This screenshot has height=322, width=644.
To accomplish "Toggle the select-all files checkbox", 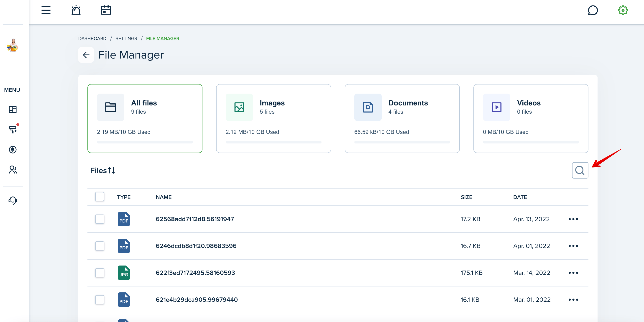I will (x=100, y=197).
